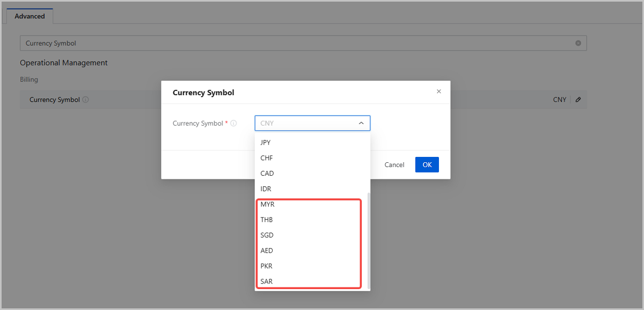Select JPY from the currency list

pos(265,142)
